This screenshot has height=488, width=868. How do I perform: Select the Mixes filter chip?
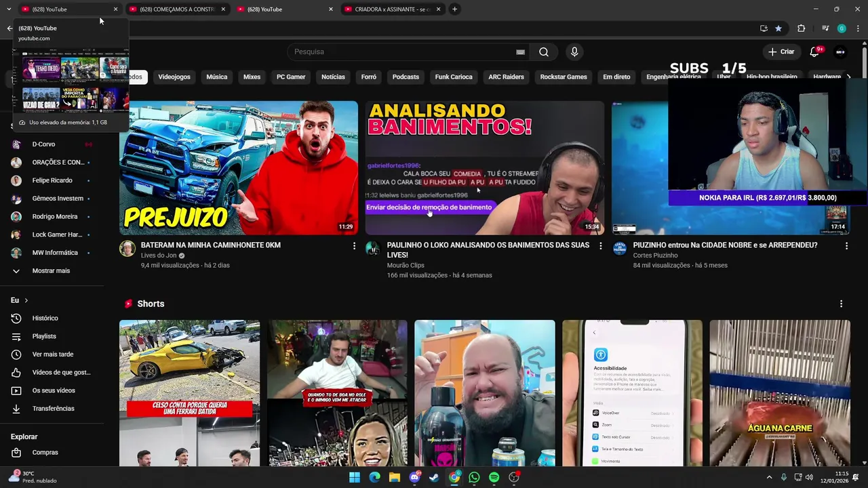(252, 77)
